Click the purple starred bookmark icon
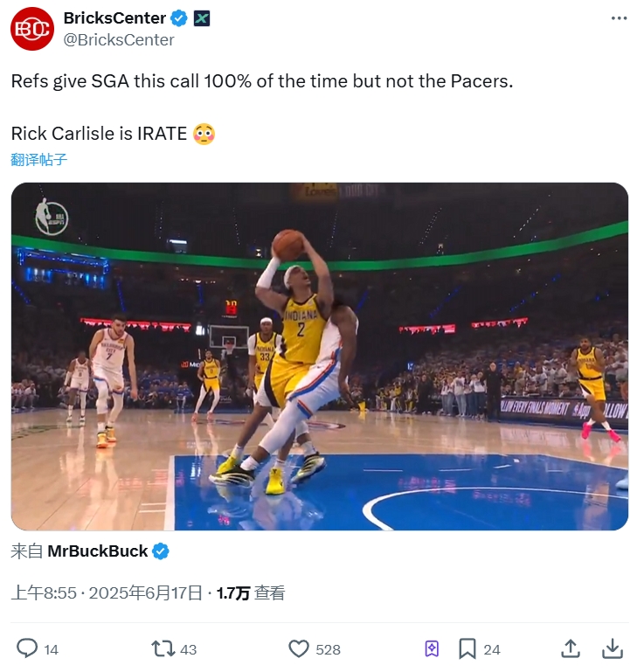This screenshot has height=672, width=644. 432,648
